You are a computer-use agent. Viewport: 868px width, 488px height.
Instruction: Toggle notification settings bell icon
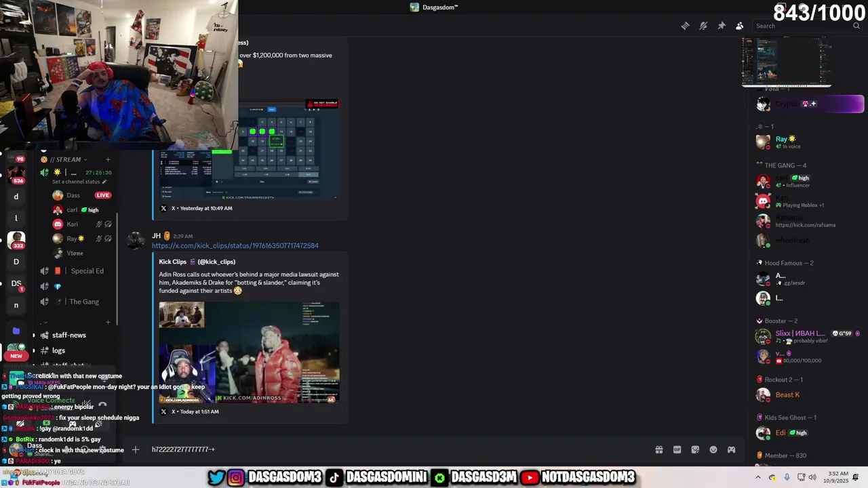[x=703, y=26]
